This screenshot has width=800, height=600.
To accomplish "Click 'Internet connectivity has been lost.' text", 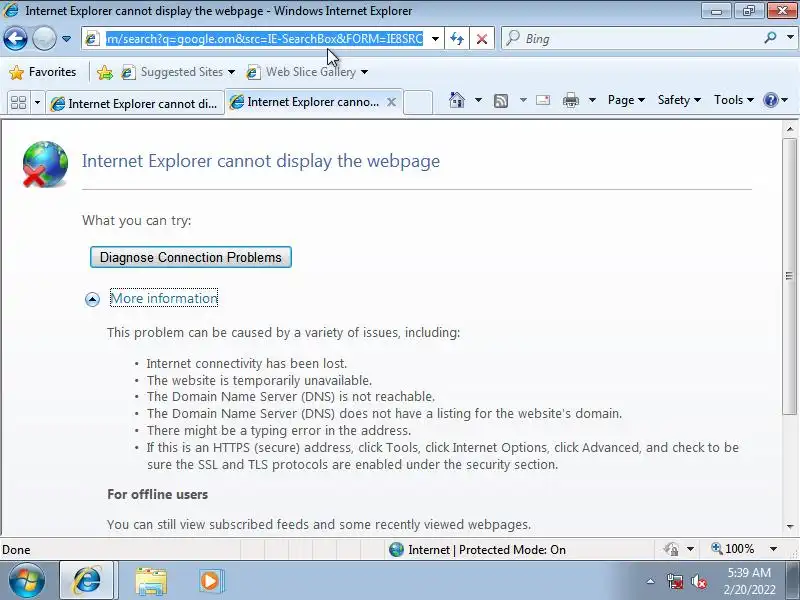I will [247, 363].
